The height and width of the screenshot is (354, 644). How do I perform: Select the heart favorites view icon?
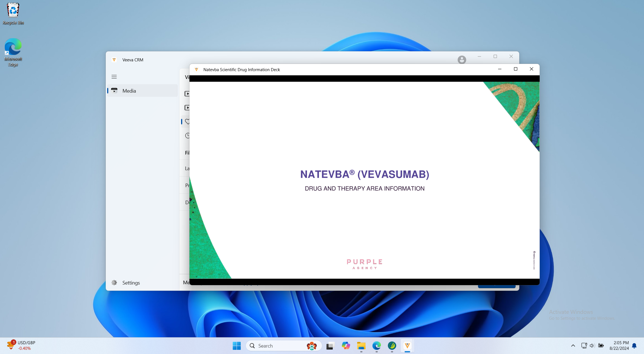[187, 122]
